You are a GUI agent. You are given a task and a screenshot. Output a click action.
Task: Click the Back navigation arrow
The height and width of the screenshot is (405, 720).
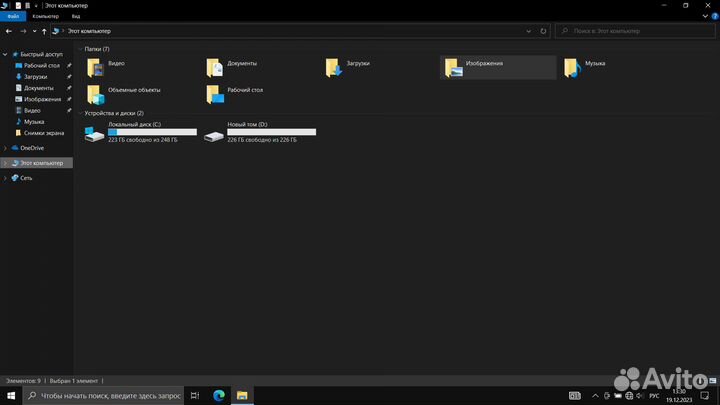point(9,31)
